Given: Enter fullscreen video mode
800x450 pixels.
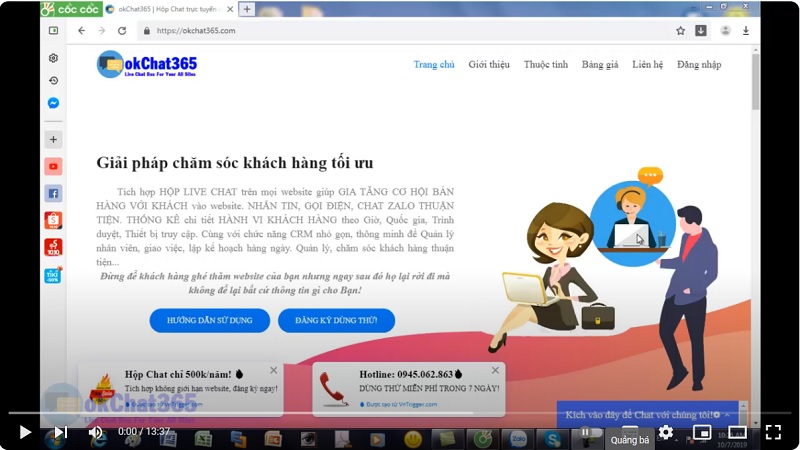Looking at the screenshot, I should (773, 432).
